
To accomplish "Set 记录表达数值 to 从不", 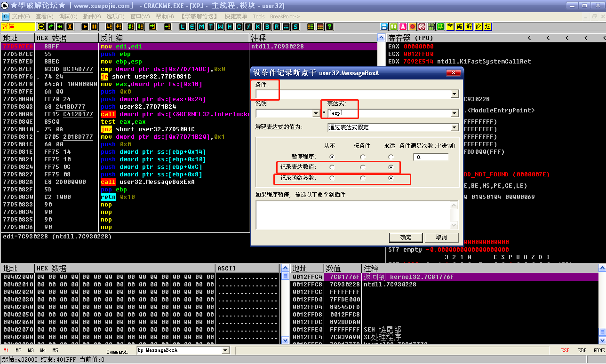I will coord(332,167).
